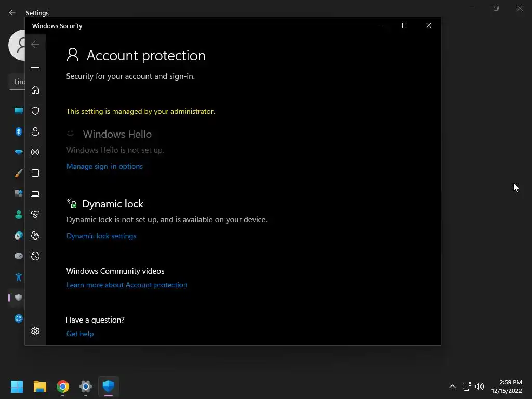The image size is (532, 399).
Task: Open Learn more about Account protection link
Action: coord(127,285)
